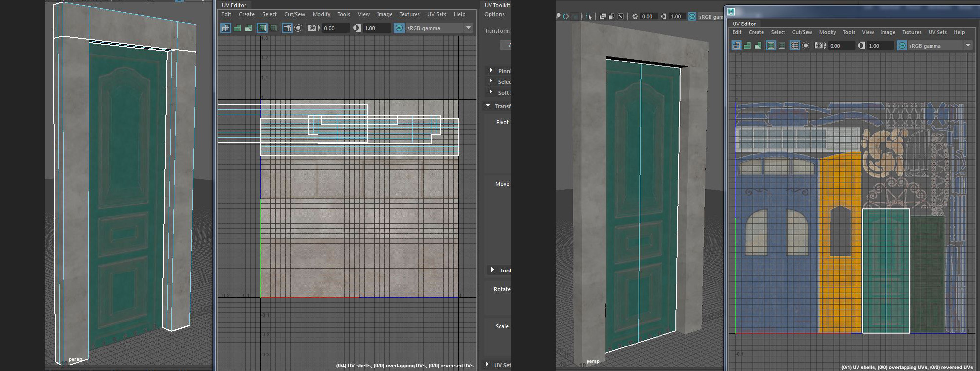Toggle shaded UV shells in right UV Editor
This screenshot has height=371, width=980.
point(747,45)
